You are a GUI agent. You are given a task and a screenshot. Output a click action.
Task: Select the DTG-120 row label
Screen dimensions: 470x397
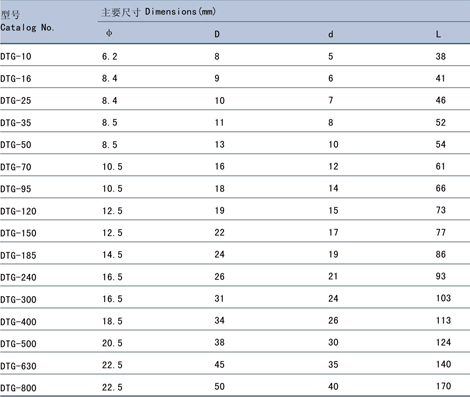coord(18,211)
